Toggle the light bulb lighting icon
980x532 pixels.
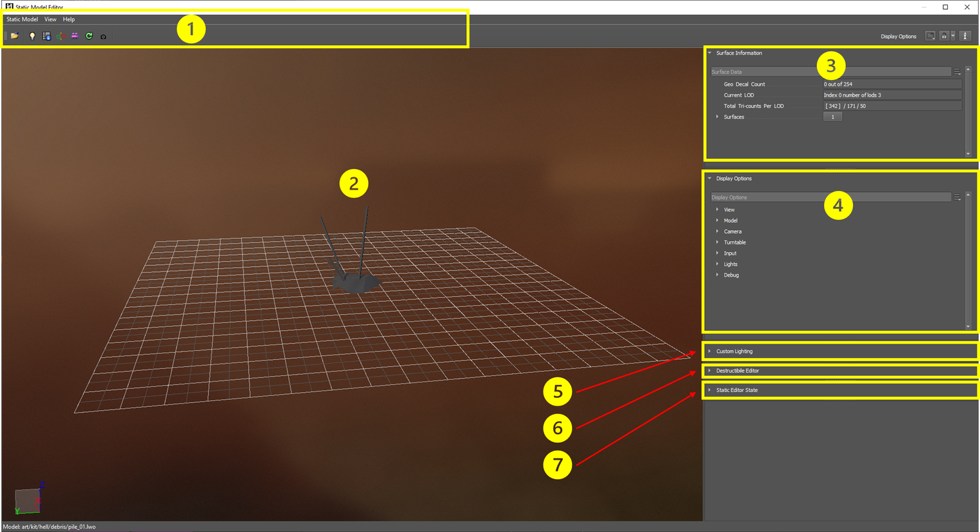tap(32, 36)
